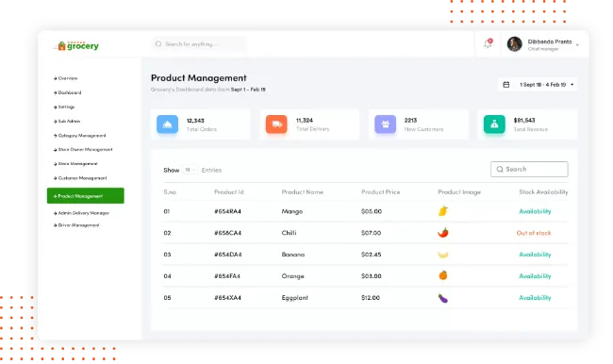Viewport: 613px width, 364px height.
Task: Click the Stock Availability column header
Action: (543, 192)
